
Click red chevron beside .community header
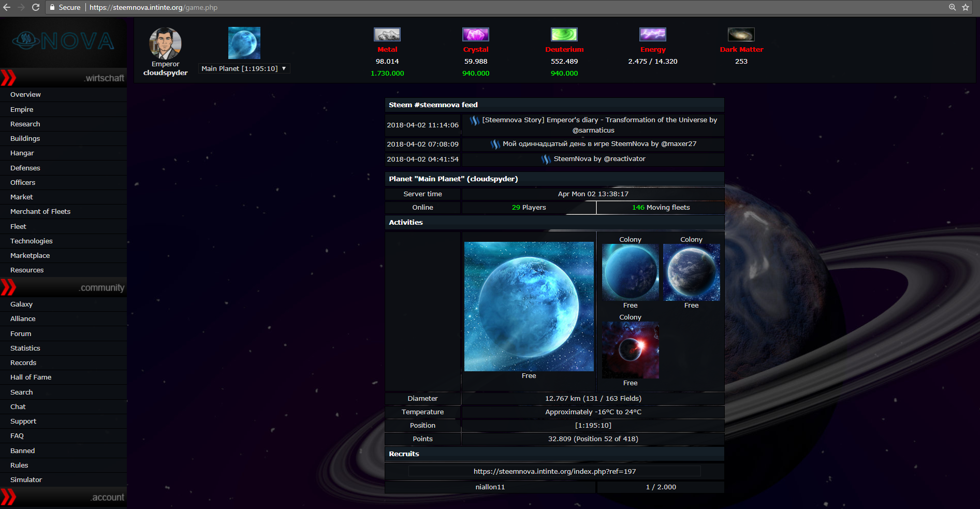(8, 287)
